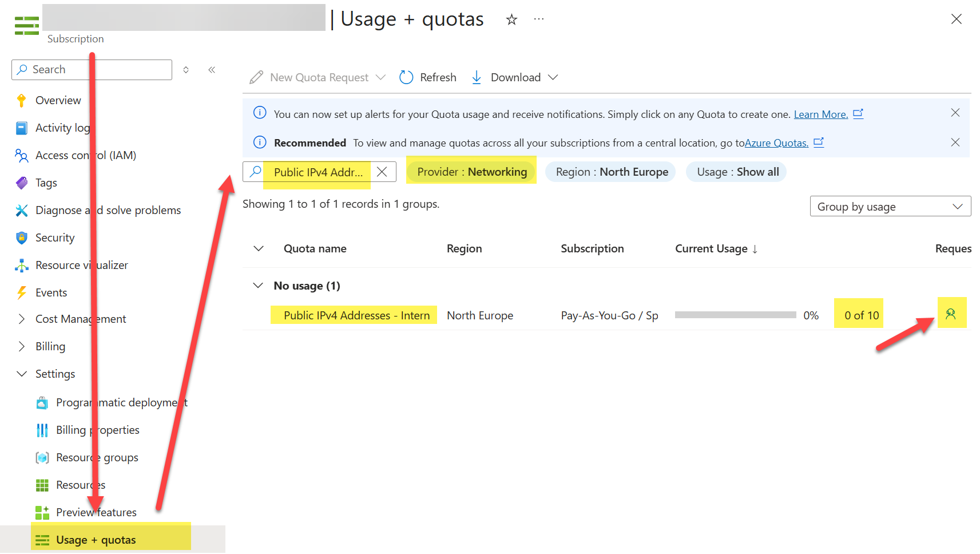The image size is (980, 554).
Task: Collapse the No usage (1) group
Action: 259,286
